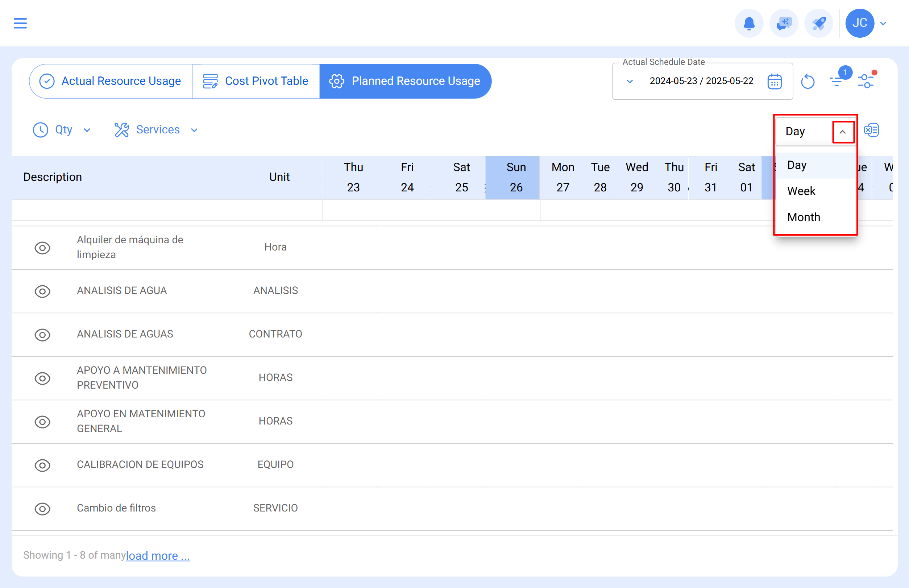Toggle eye for APOYO EN MATENIMIENTO GENERAL

click(x=42, y=422)
